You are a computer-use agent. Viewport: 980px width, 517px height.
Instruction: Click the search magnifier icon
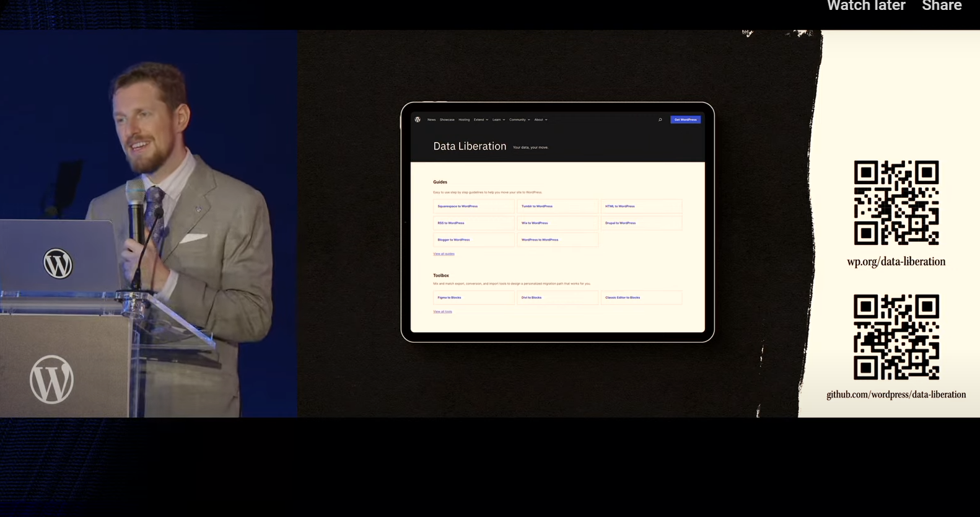coord(660,120)
